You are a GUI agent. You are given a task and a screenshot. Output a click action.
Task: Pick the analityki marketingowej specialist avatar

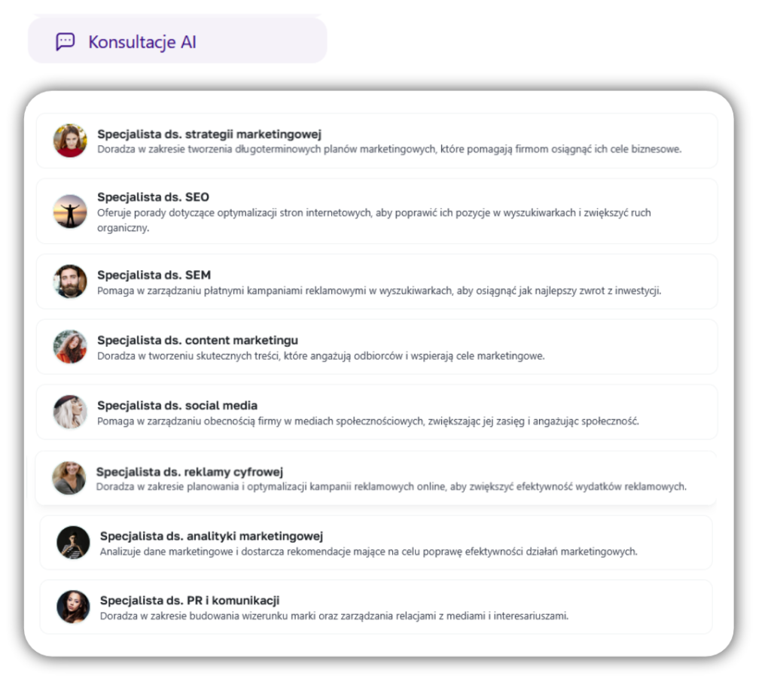[73, 543]
